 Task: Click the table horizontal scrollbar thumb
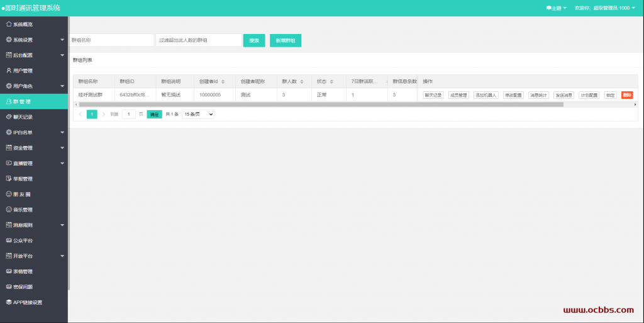(321, 105)
